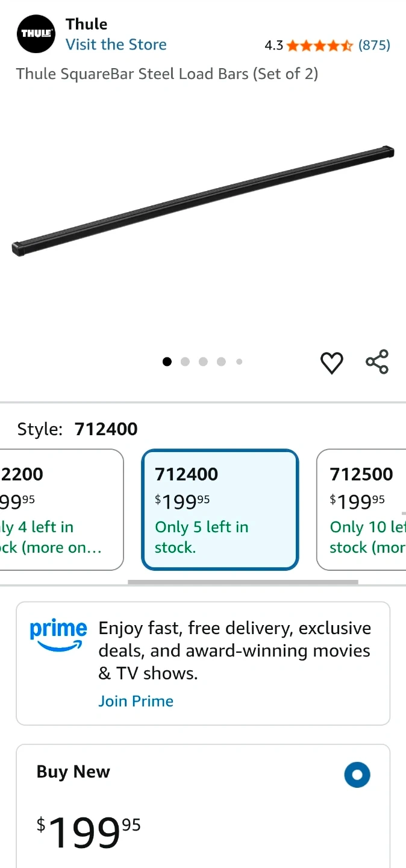
Task: Choose the 712400 style option
Action: pos(220,509)
